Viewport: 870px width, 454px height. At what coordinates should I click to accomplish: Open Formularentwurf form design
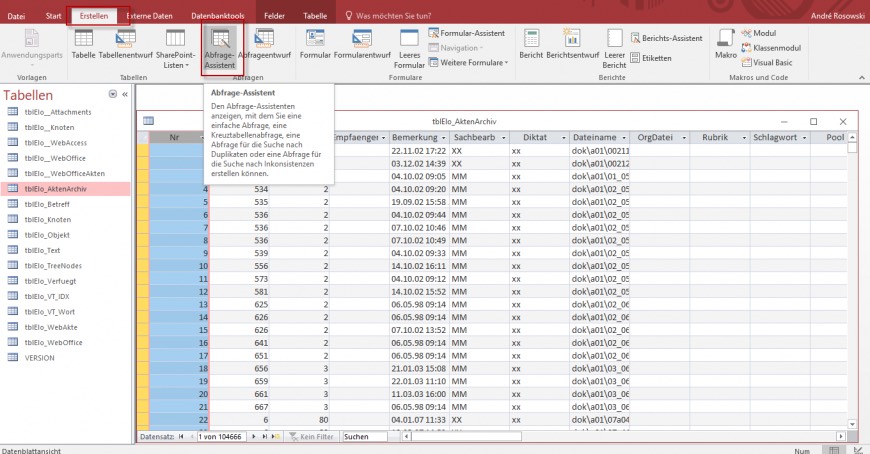[362, 44]
